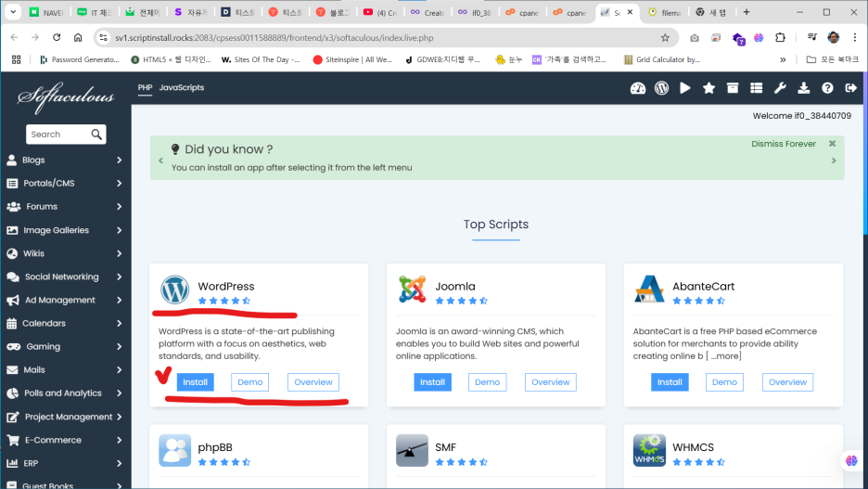
Task: Open the Siteinspire bookmark
Action: 352,59
